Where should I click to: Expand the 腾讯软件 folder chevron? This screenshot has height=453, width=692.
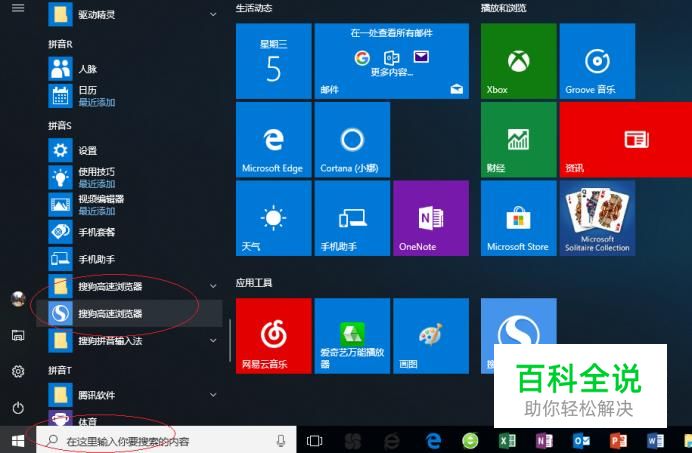213,395
